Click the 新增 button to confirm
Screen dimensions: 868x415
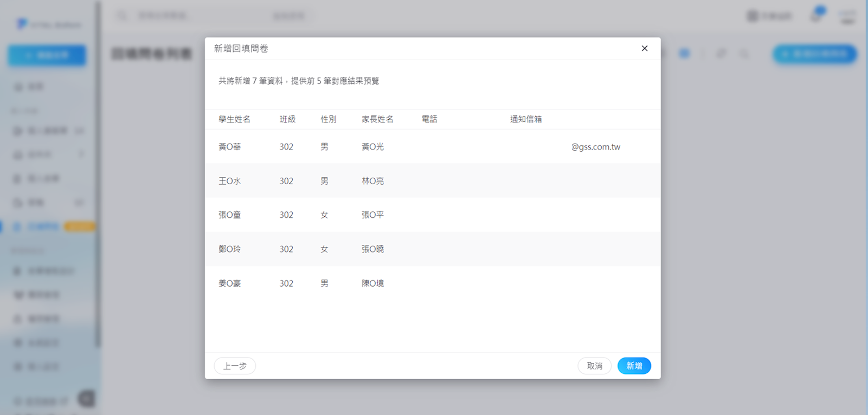[x=634, y=366]
